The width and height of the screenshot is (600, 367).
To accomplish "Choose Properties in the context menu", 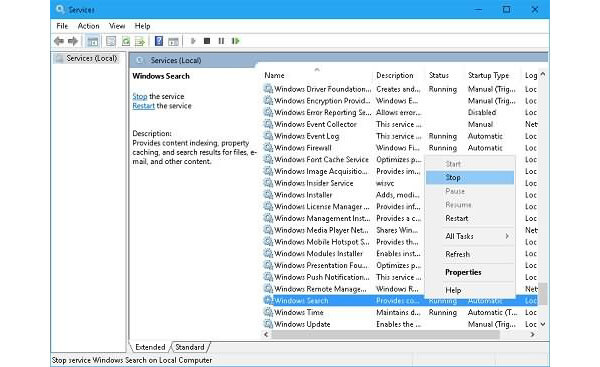I will pos(470,272).
